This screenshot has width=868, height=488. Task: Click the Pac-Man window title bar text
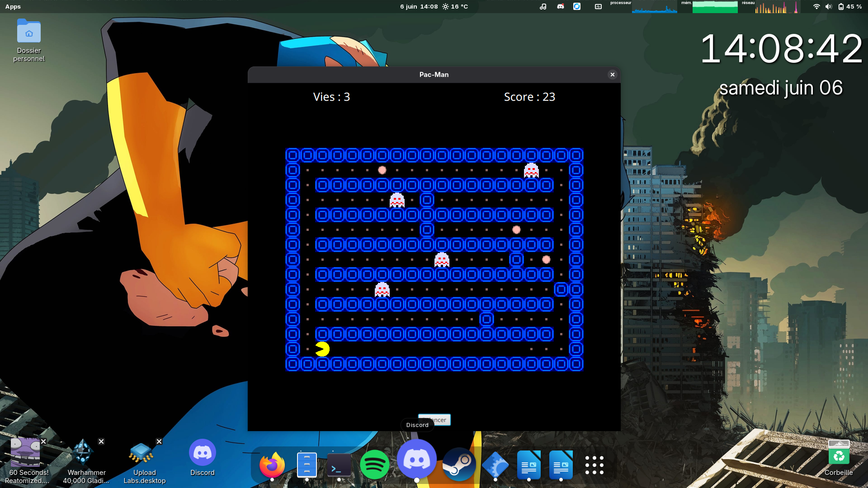tap(434, 75)
